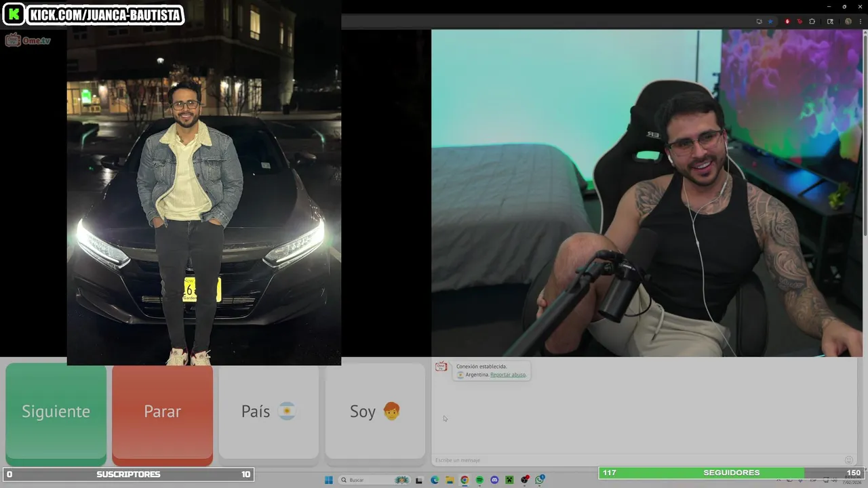The height and width of the screenshot is (488, 868).
Task: Open WhatsApp from the taskbar
Action: pos(540,480)
